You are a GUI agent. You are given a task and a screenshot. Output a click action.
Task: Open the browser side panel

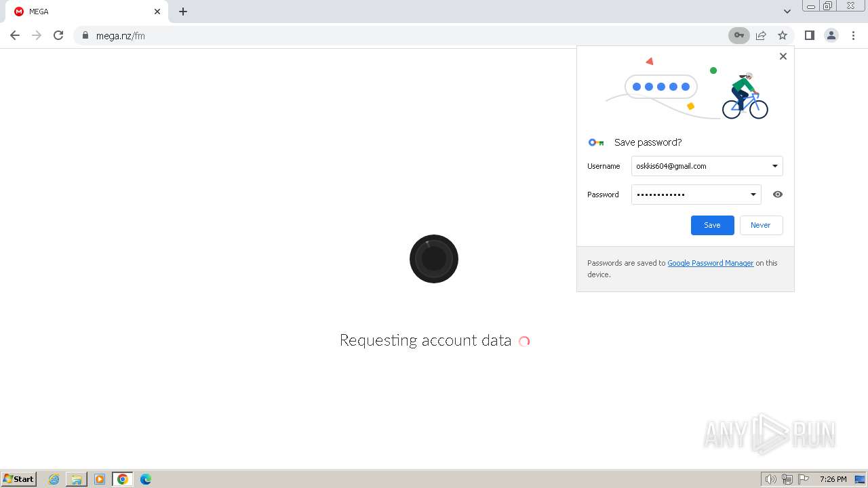point(810,35)
